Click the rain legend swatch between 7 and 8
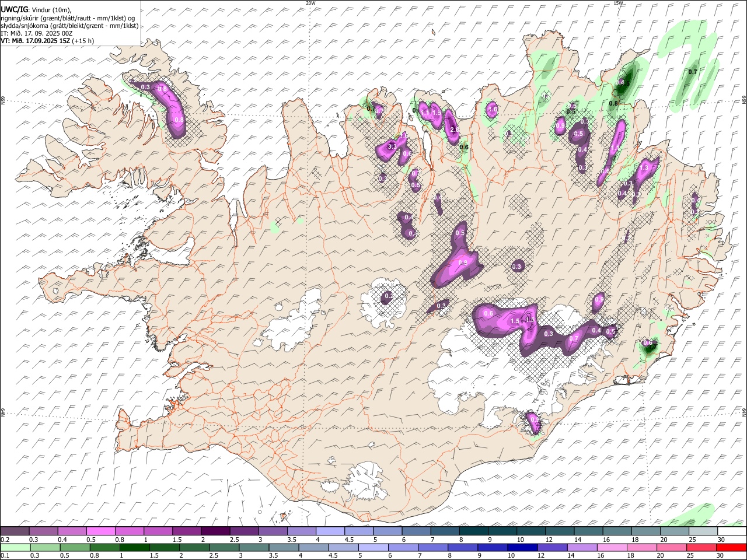 [434, 547]
